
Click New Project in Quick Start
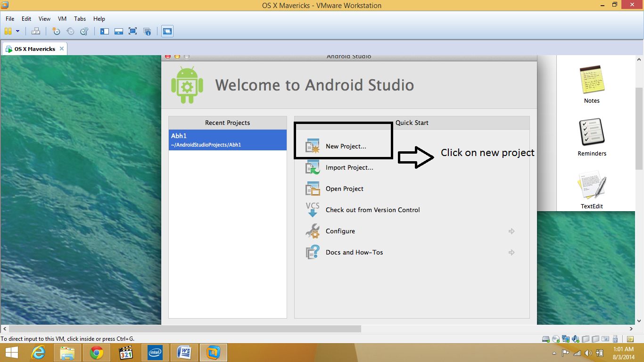(x=346, y=146)
